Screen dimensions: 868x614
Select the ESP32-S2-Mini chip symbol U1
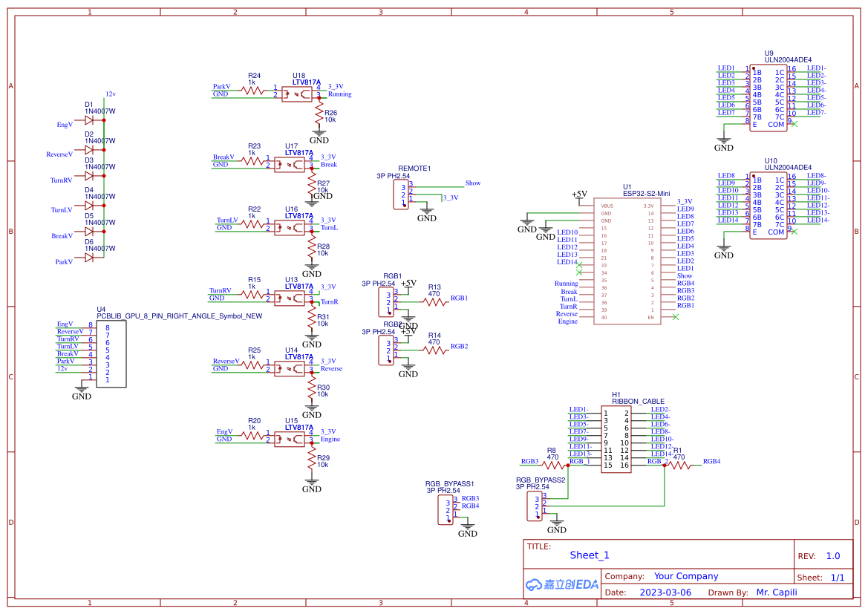(x=627, y=260)
